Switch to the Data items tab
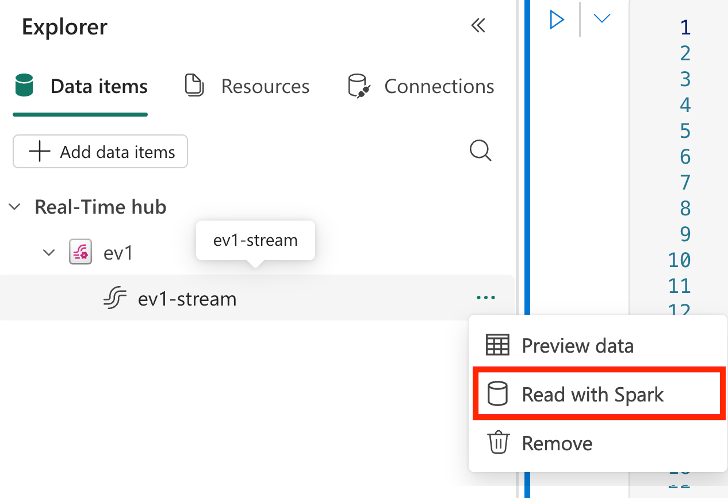This screenshot has height=499, width=728. pos(81,87)
